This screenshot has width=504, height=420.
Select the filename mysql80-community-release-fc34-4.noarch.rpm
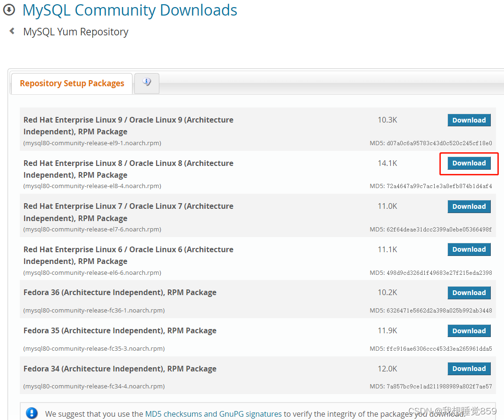[94, 386]
